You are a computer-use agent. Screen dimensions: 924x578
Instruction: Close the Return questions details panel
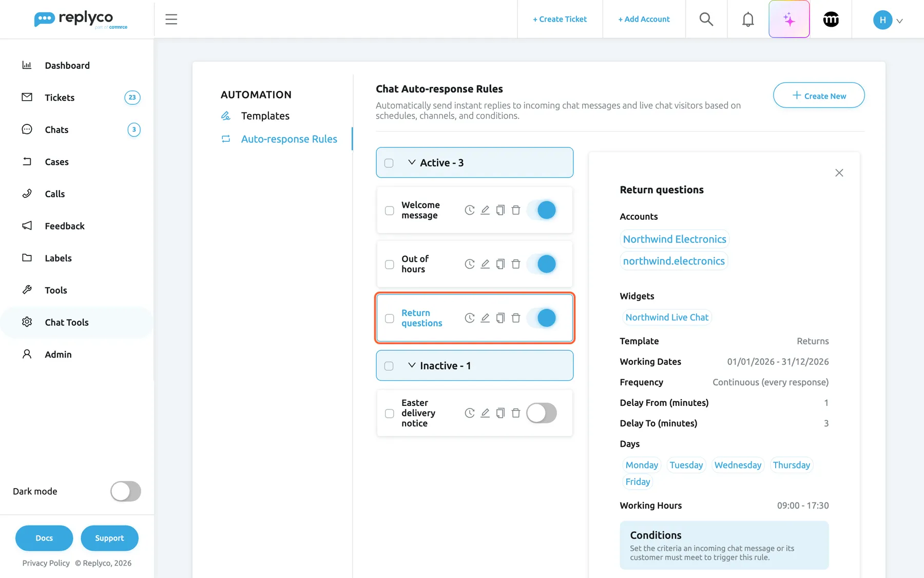tap(839, 173)
